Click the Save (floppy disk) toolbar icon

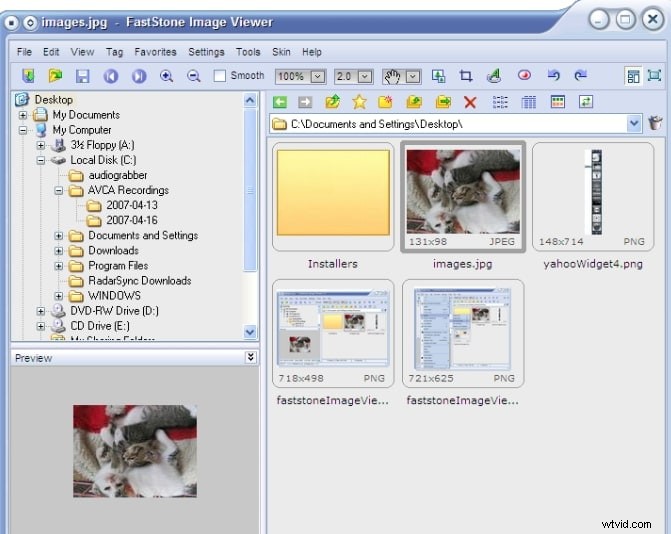[83, 76]
